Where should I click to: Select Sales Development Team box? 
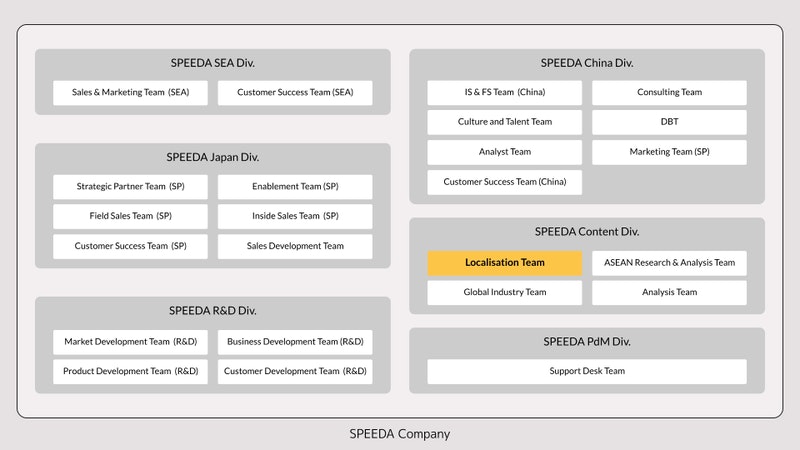[295, 246]
